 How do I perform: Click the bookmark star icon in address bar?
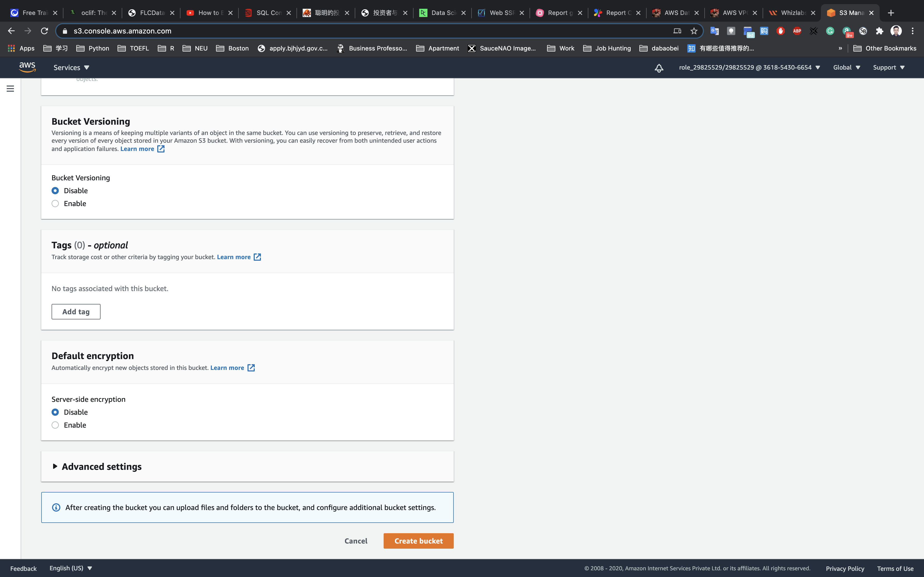coord(694,31)
